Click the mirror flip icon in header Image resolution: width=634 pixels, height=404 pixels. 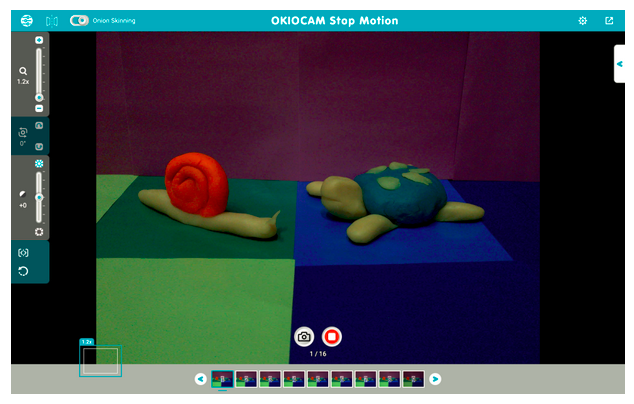tap(52, 20)
